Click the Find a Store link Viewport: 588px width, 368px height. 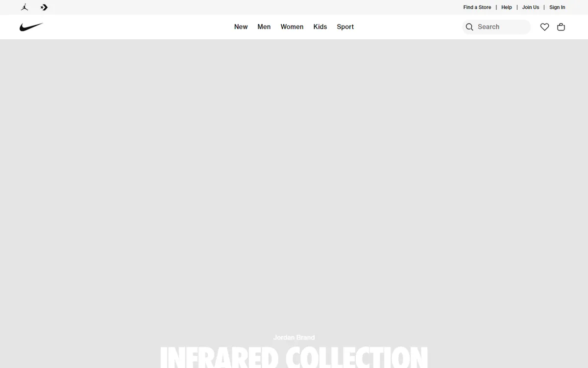(x=477, y=7)
